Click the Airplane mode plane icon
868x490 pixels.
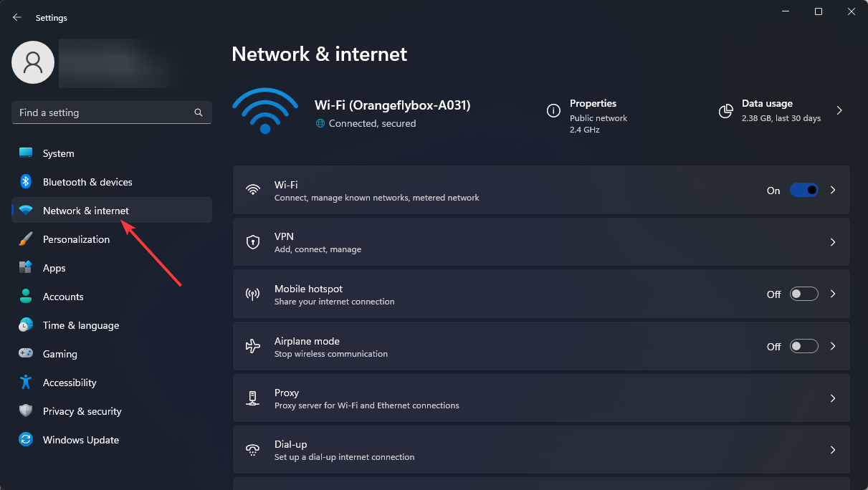click(252, 346)
